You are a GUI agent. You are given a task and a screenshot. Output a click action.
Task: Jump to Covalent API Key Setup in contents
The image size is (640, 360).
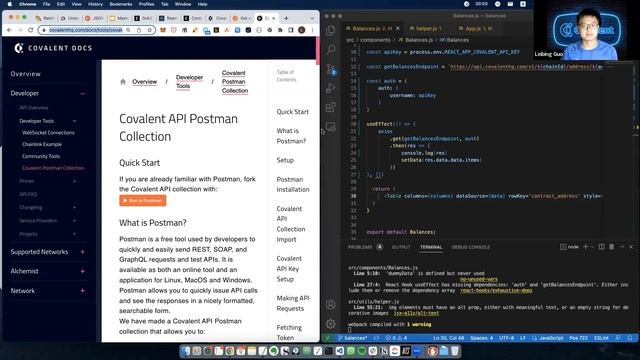click(289, 269)
